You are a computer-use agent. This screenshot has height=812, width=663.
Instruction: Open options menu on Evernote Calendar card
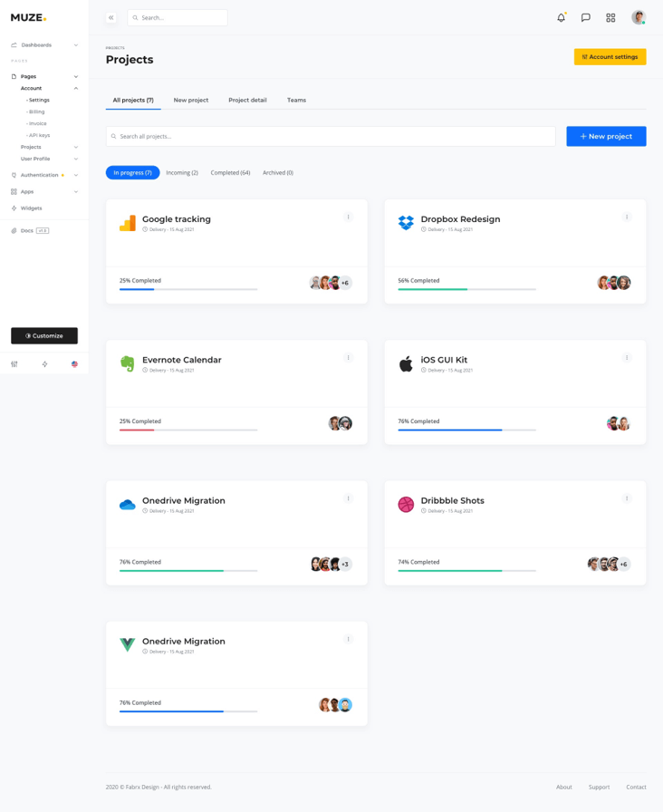[349, 358]
